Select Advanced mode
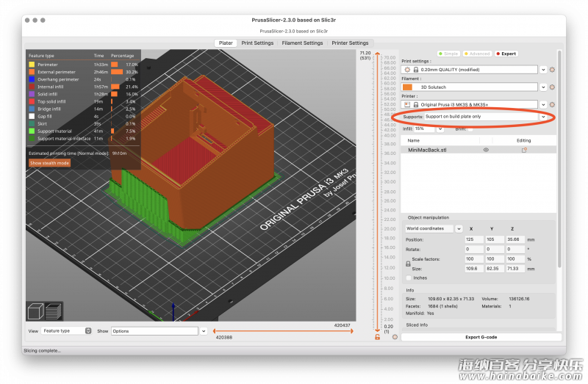The width and height of the screenshot is (588, 384). click(x=477, y=54)
